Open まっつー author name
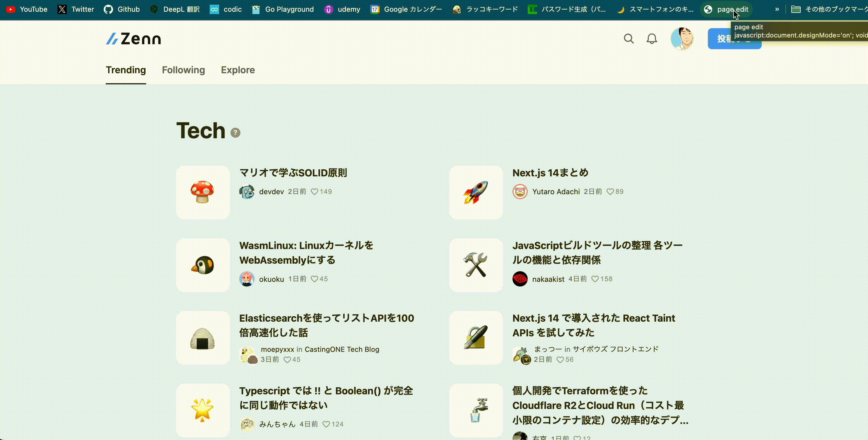The image size is (868, 440). [x=548, y=349]
